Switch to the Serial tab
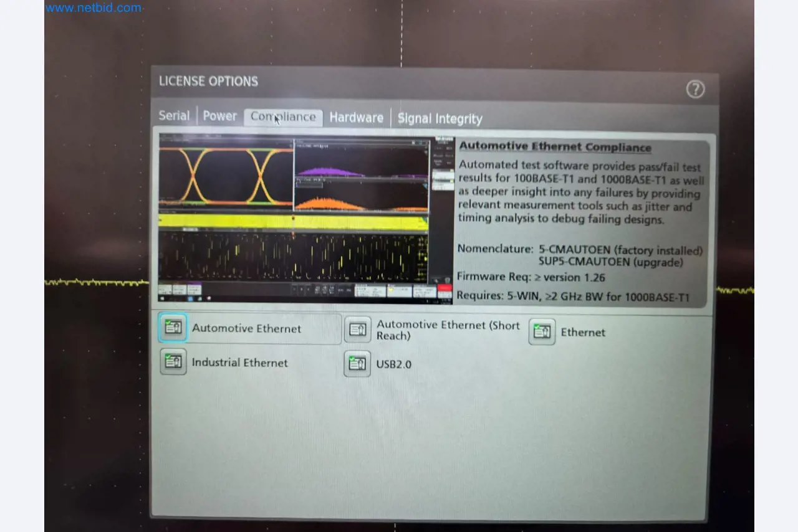 pos(174,116)
